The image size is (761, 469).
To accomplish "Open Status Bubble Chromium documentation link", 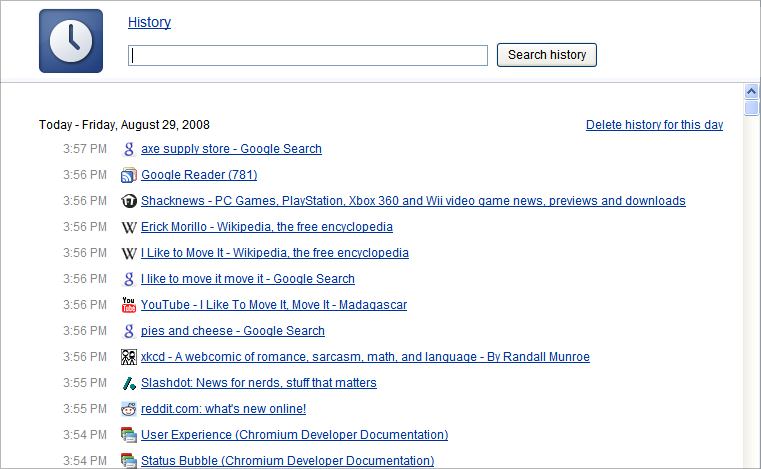I will click(287, 461).
